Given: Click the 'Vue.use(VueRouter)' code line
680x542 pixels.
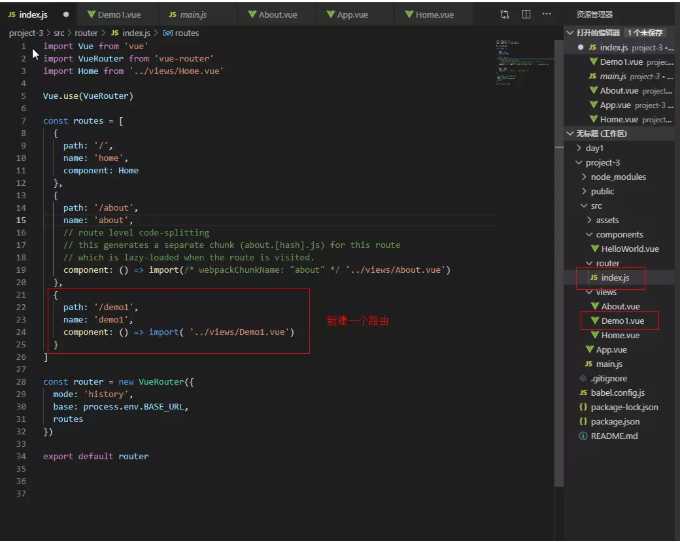Looking at the screenshot, I should [x=88, y=96].
